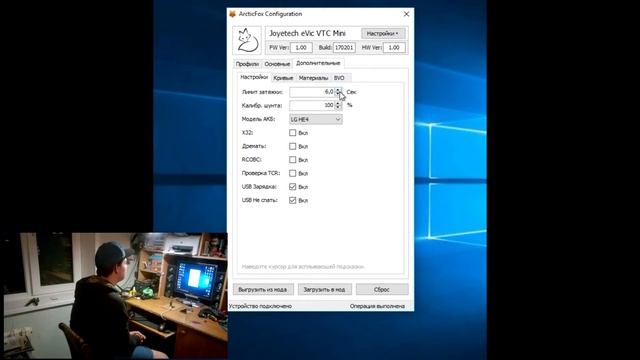640x360 pixels.
Task: Click the FW Ver 1.00 field
Action: tap(301, 47)
